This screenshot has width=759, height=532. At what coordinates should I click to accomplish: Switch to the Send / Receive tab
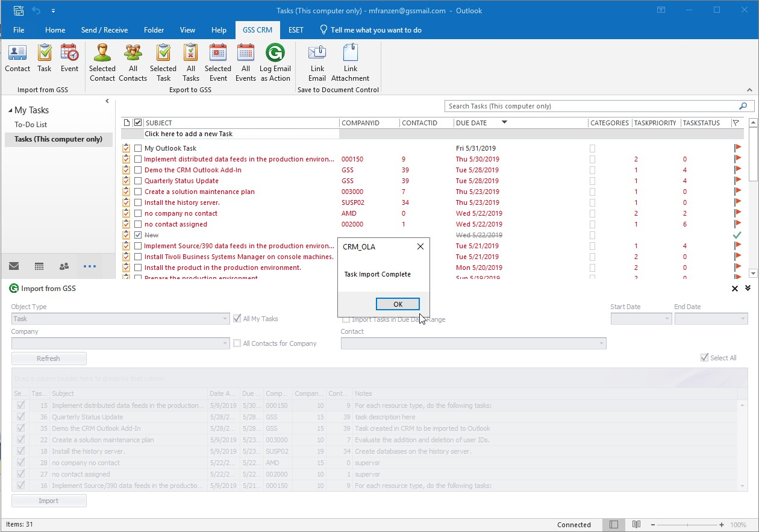[104, 30]
